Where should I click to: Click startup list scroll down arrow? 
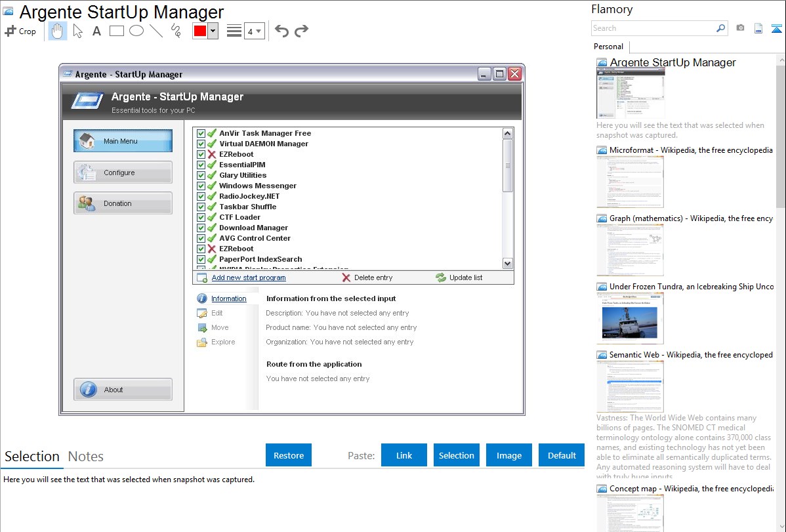(x=507, y=264)
